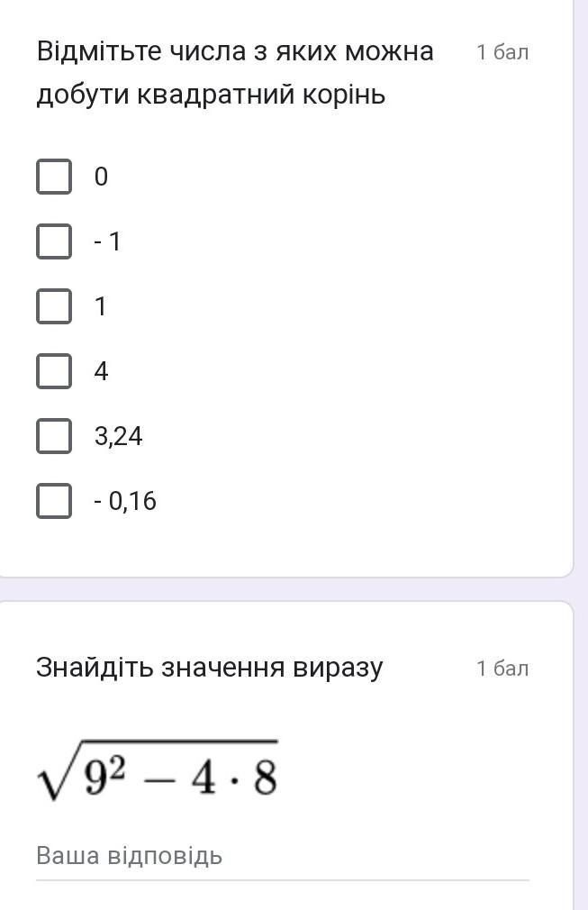Check the box for number 0

tap(54, 176)
